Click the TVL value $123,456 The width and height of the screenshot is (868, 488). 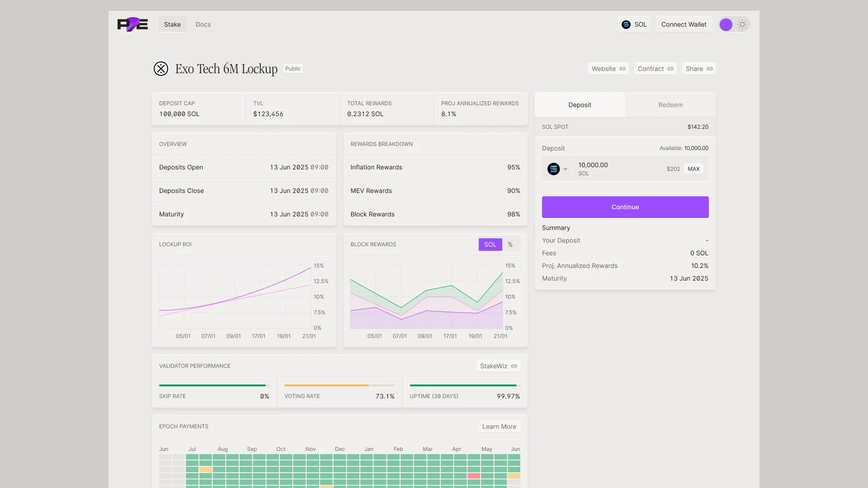click(268, 114)
